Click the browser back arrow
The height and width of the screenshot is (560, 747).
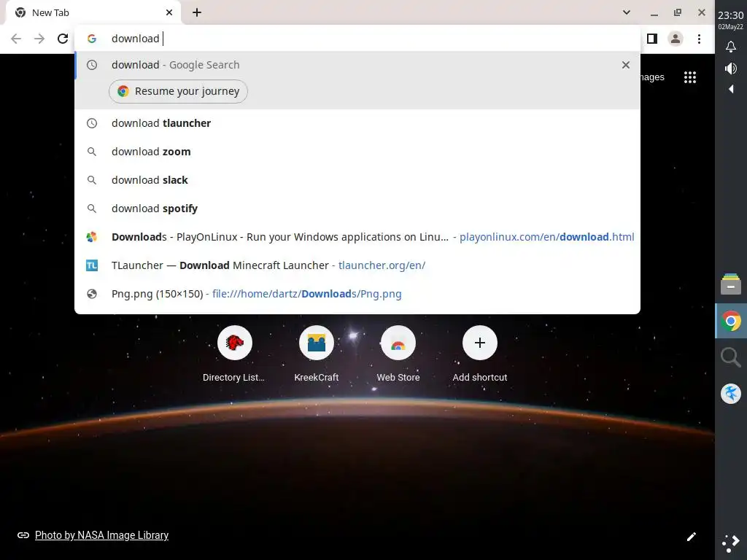tap(16, 39)
